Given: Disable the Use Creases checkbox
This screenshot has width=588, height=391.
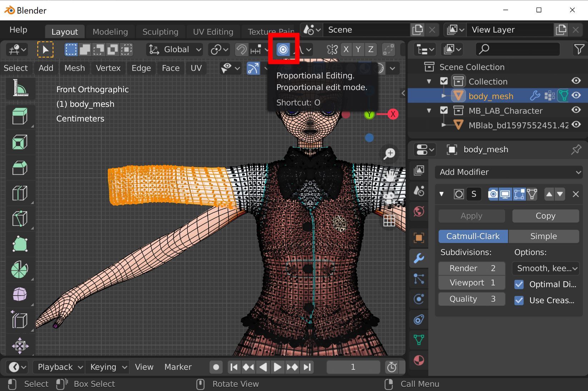Looking at the screenshot, I should 519,301.
